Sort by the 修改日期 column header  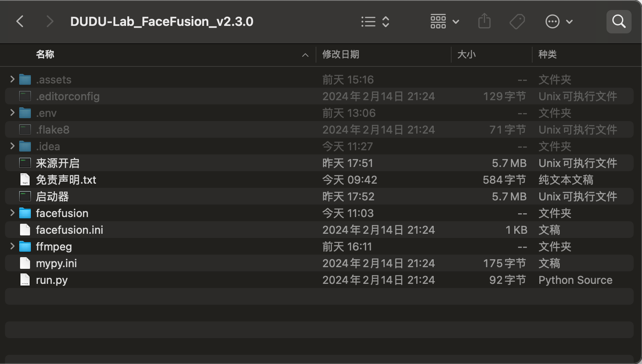point(341,54)
